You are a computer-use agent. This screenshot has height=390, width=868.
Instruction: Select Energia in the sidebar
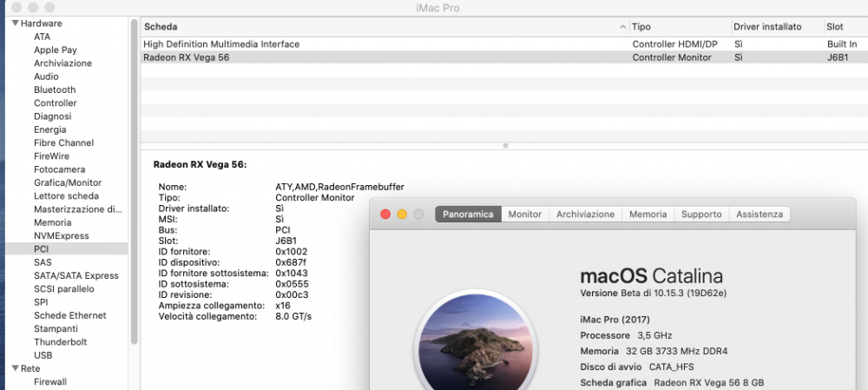[49, 129]
